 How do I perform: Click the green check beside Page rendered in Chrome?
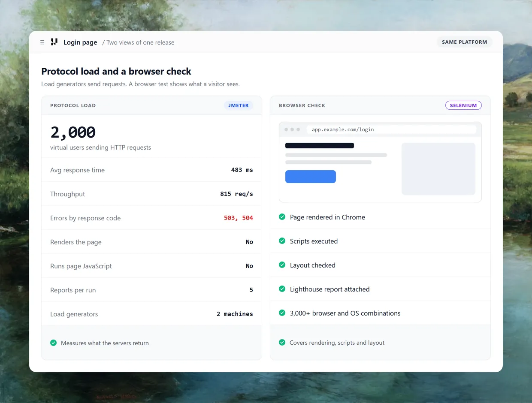[x=282, y=217]
